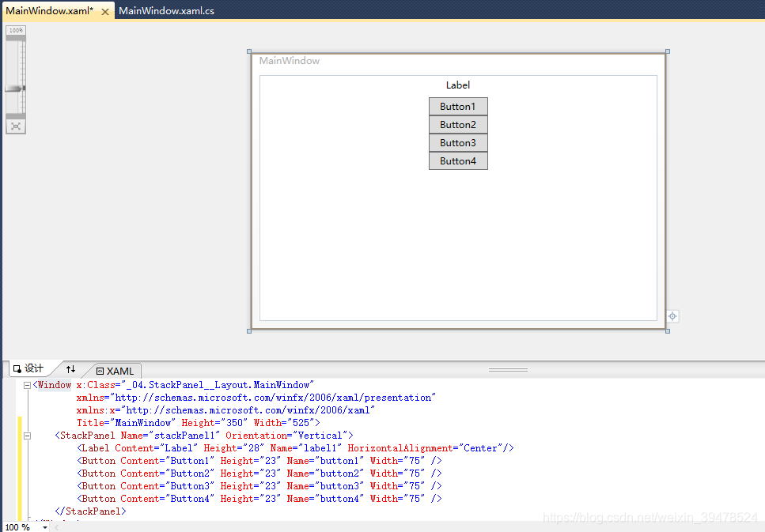Collapse the Window element in the XAML editor
Image resolution: width=765 pixels, height=532 pixels.
point(27,385)
